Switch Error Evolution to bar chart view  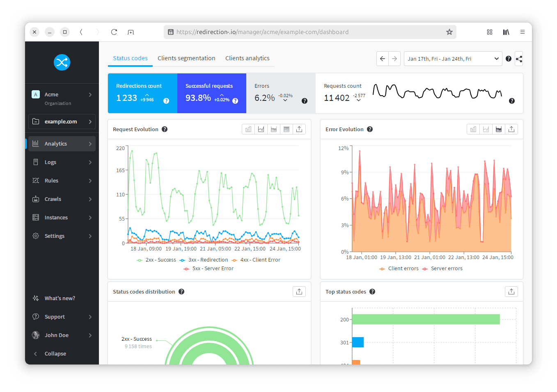[473, 129]
